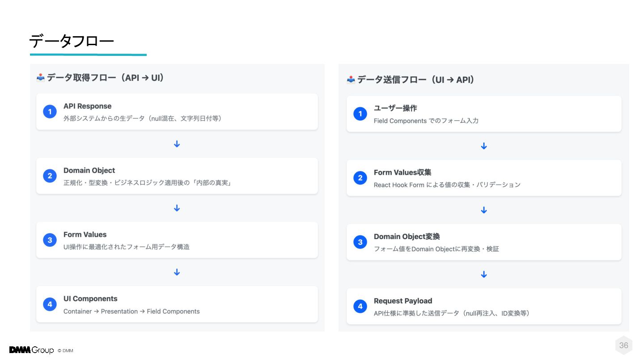Click the Domain Object変換 card title

[407, 236]
